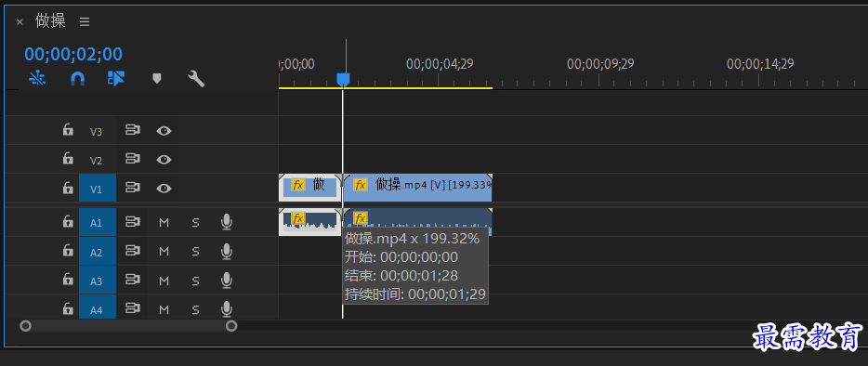Select the 做操 sequence tab title
The height and width of the screenshot is (366, 868).
click(50, 21)
